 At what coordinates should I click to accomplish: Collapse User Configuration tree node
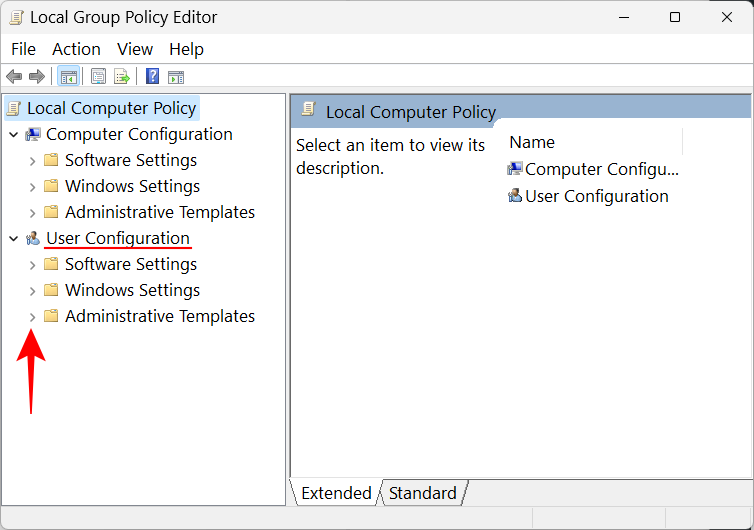pos(13,238)
